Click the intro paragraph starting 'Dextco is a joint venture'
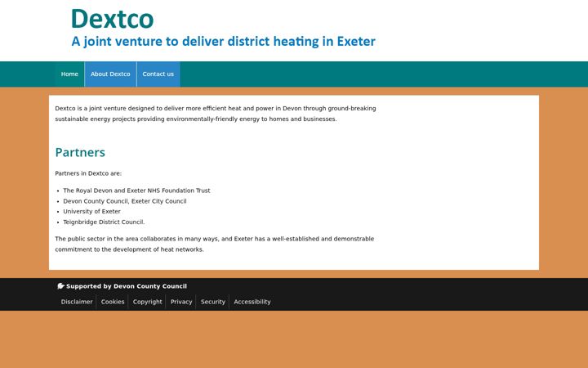 click(216, 114)
